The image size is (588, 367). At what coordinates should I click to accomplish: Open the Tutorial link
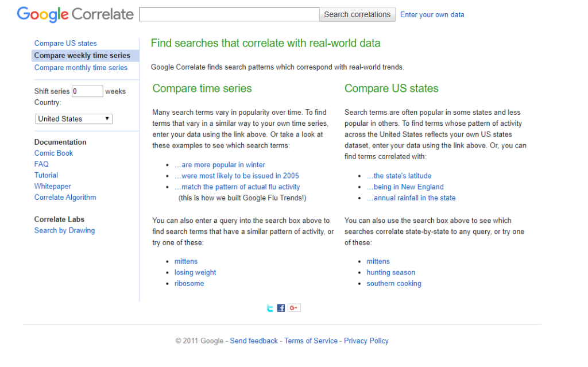click(46, 175)
